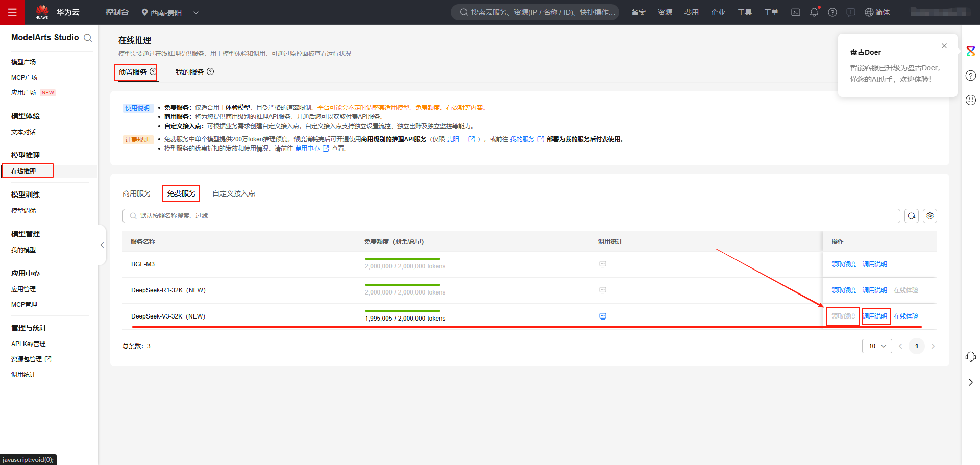Image resolution: width=980 pixels, height=465 pixels.
Task: Click 领取额度 for BGE-M3
Action: click(844, 264)
